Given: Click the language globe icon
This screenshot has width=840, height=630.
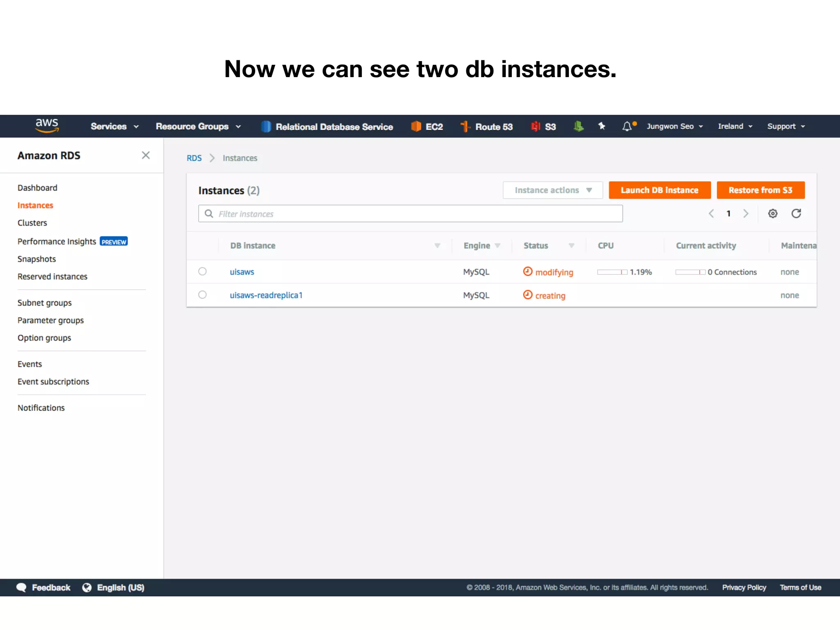Looking at the screenshot, I should (87, 587).
